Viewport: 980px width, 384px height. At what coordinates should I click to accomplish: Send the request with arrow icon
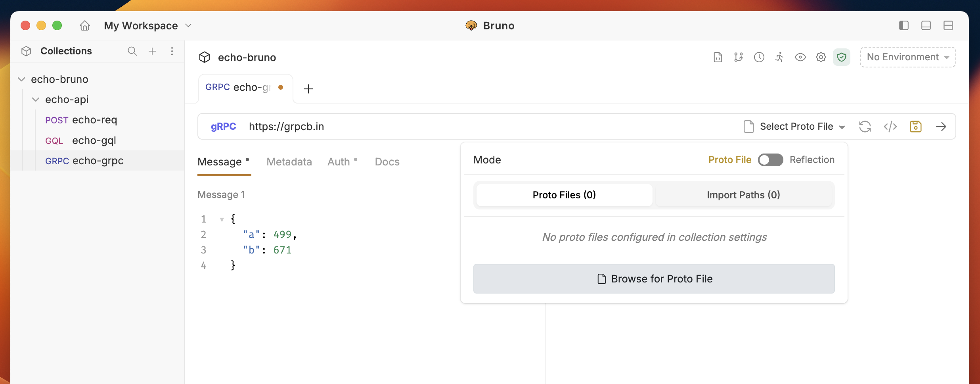(941, 127)
